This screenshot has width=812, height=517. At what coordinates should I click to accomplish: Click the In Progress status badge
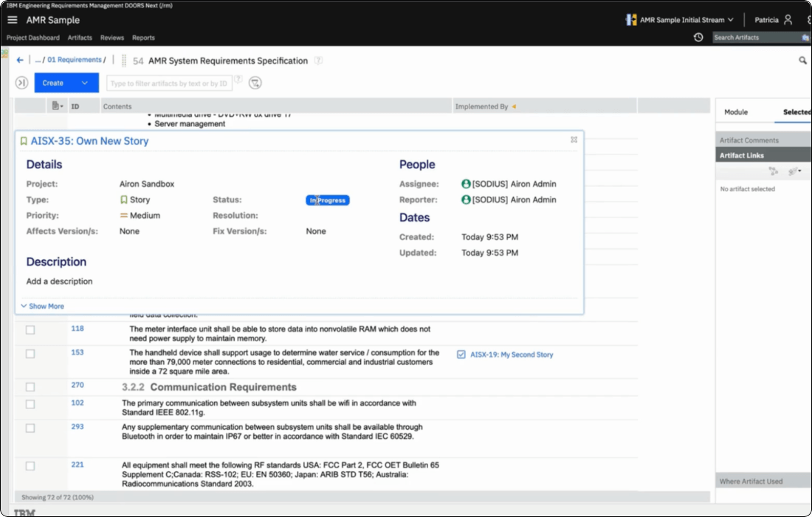(x=327, y=200)
